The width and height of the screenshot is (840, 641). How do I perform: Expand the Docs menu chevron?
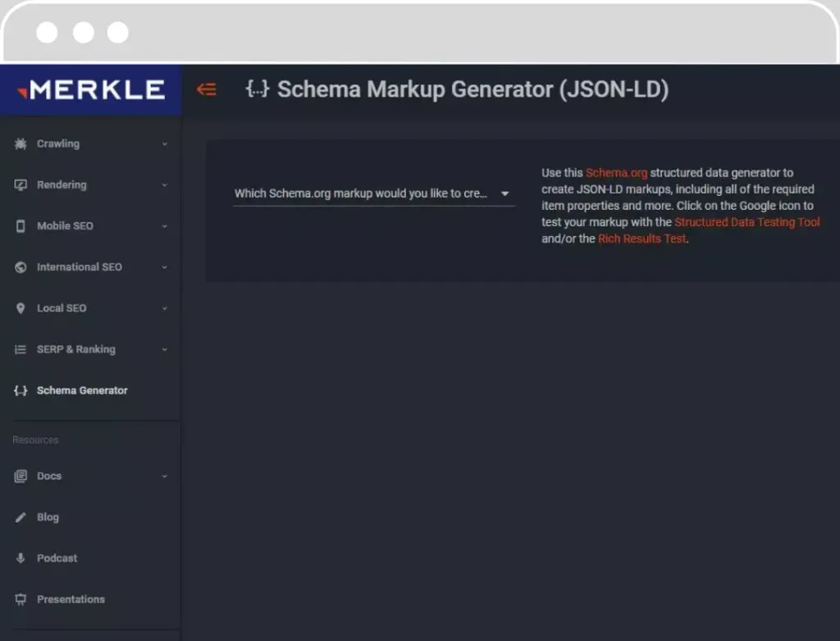164,476
